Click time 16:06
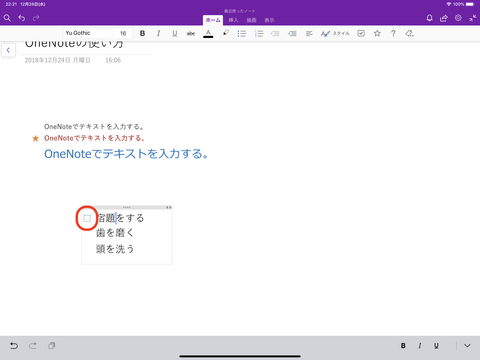The image size is (480, 360). pyautogui.click(x=113, y=60)
